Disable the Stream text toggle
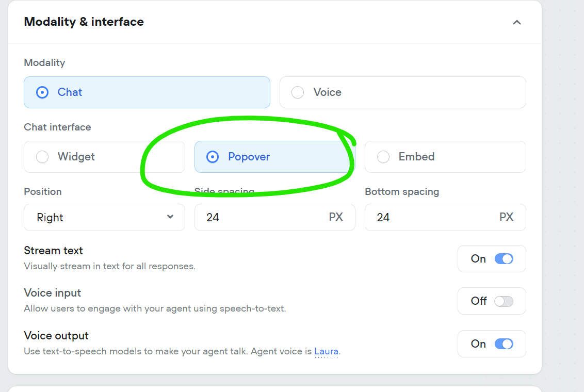584x392 pixels. point(504,259)
